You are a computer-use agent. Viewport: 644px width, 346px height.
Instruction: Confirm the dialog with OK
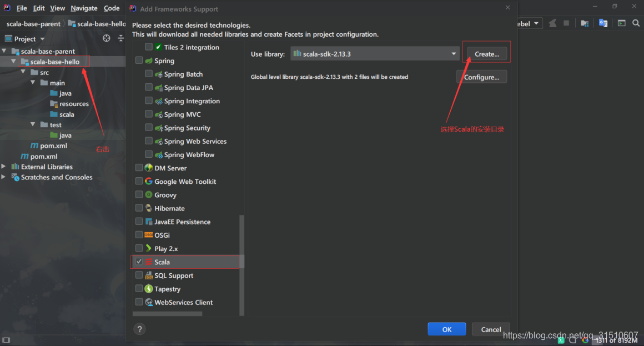446,329
